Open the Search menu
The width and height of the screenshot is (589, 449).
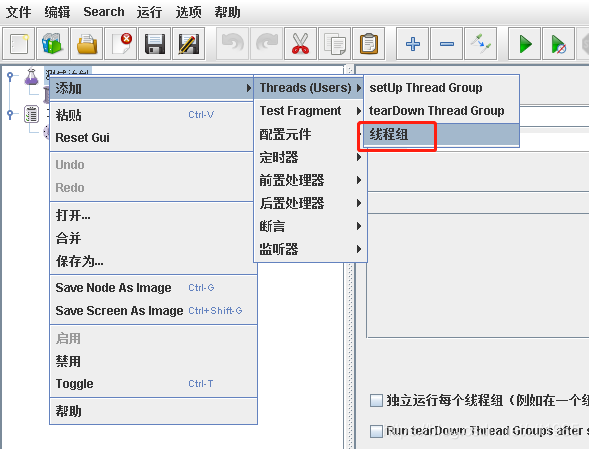(104, 12)
